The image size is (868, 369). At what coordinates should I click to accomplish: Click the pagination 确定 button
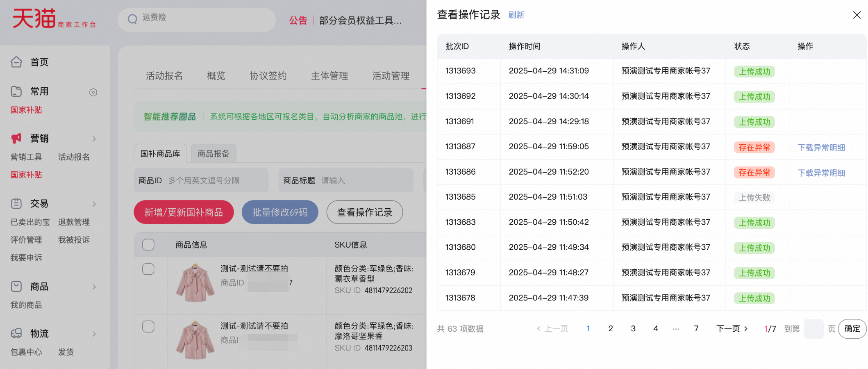click(x=852, y=329)
